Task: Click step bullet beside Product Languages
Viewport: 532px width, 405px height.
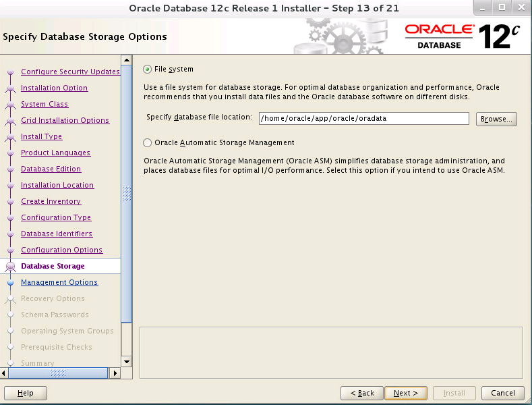Action: pos(11,153)
